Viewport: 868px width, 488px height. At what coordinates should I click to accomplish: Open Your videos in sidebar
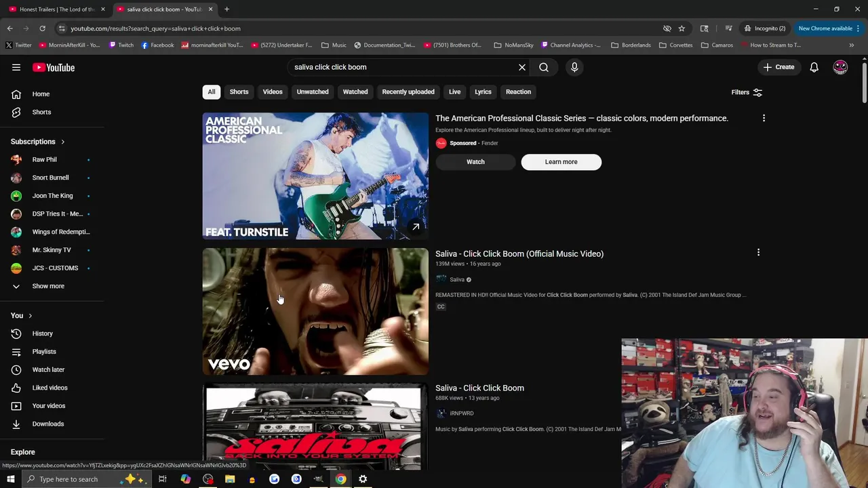(x=49, y=405)
